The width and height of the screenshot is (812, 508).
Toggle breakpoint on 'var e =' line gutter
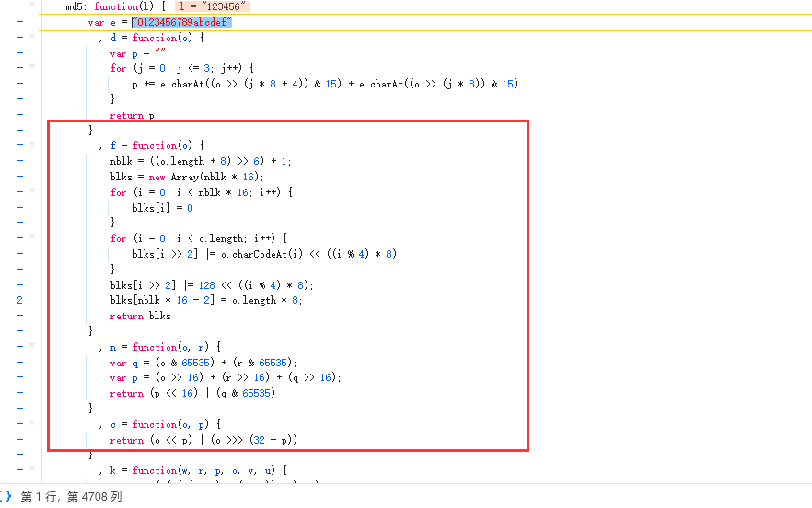(x=19, y=22)
